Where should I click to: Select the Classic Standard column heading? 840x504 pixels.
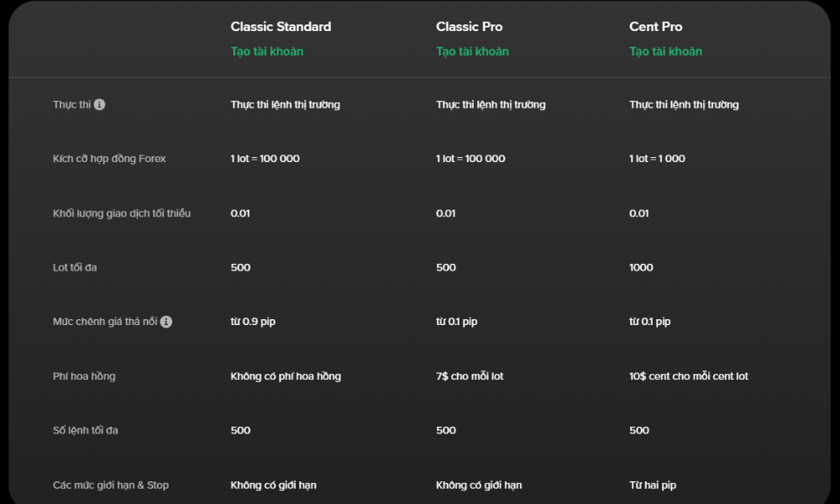click(x=281, y=27)
